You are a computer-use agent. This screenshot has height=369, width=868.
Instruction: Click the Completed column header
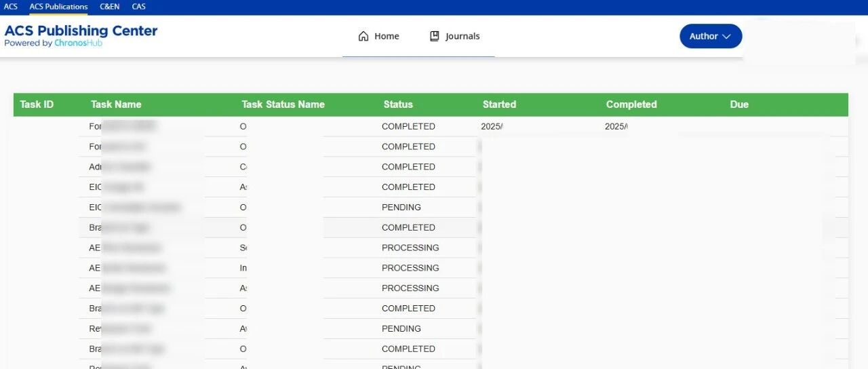631,104
